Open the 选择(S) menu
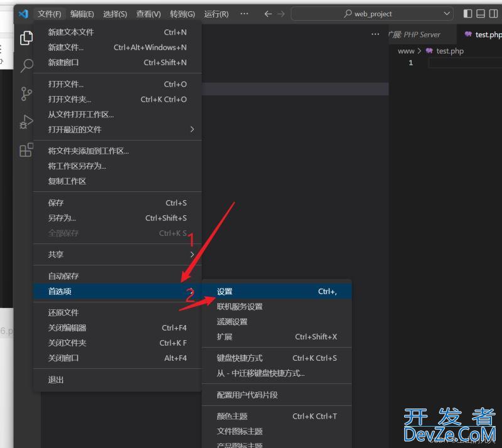This screenshot has width=502, height=448. click(x=115, y=14)
